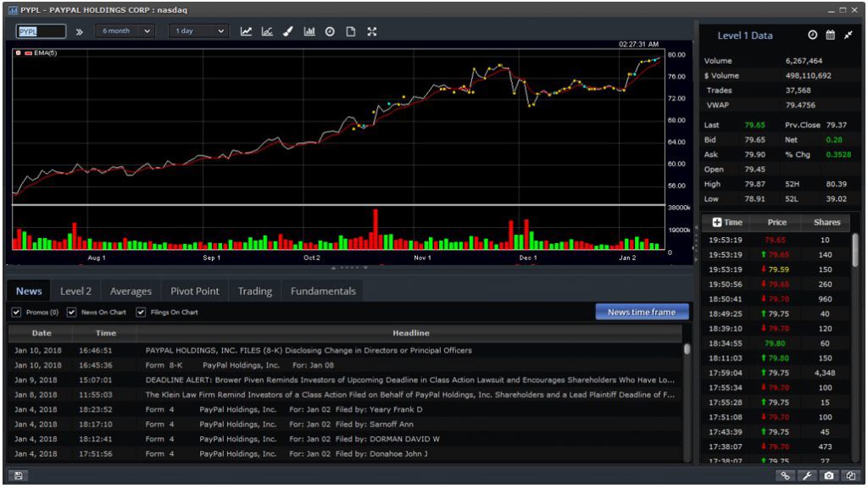Click the clock icon in chart toolbar

pos(330,31)
